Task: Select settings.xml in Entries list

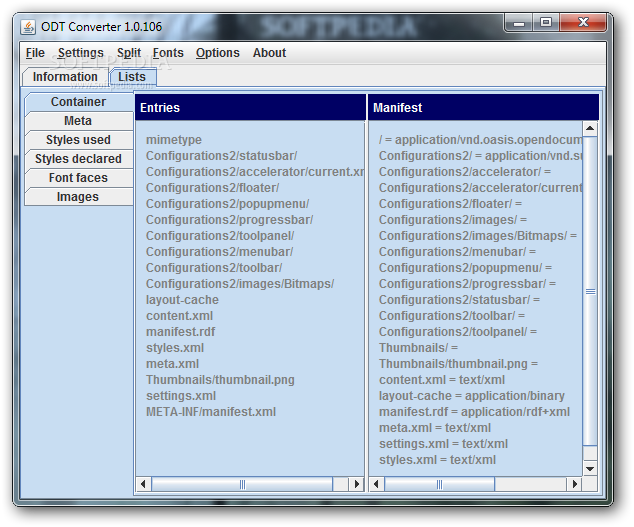Action: click(x=181, y=396)
